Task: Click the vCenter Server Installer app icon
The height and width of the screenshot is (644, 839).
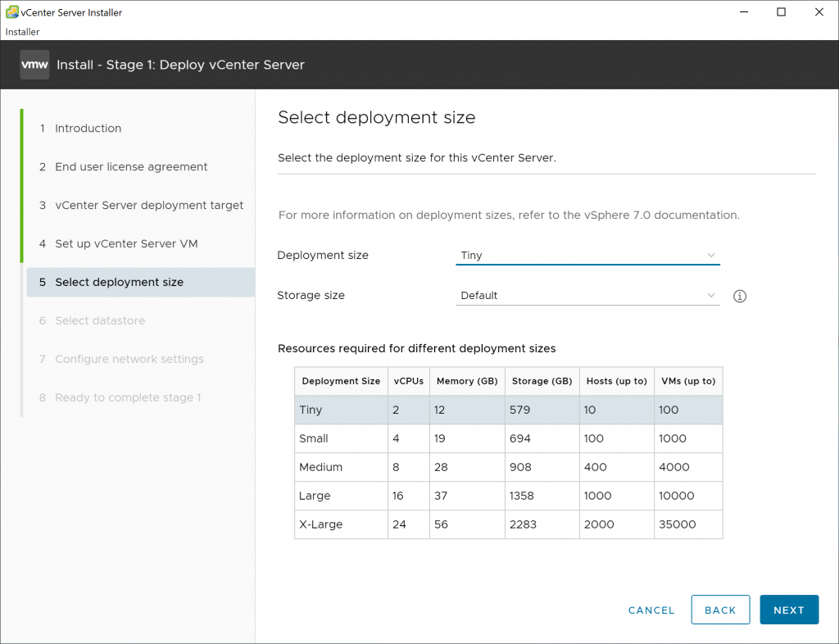Action: click(11, 11)
